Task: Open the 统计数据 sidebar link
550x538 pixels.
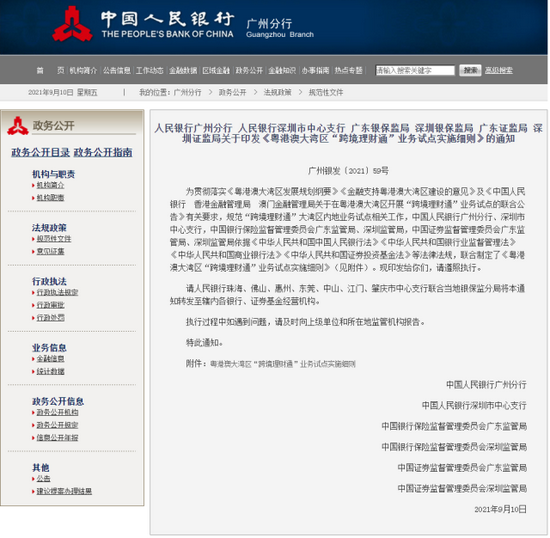Action: pos(50,371)
